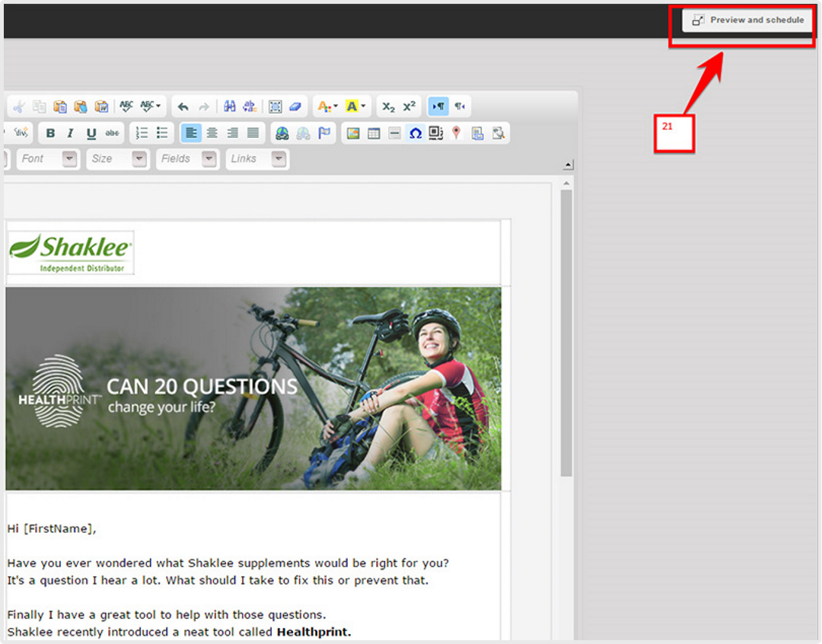Justify the text
The width and height of the screenshot is (822, 644).
tap(253, 133)
